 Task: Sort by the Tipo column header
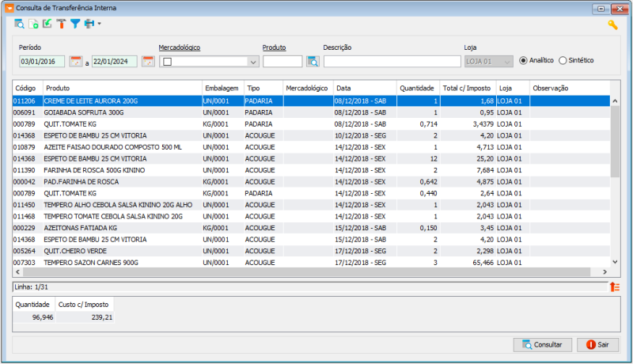click(263, 88)
